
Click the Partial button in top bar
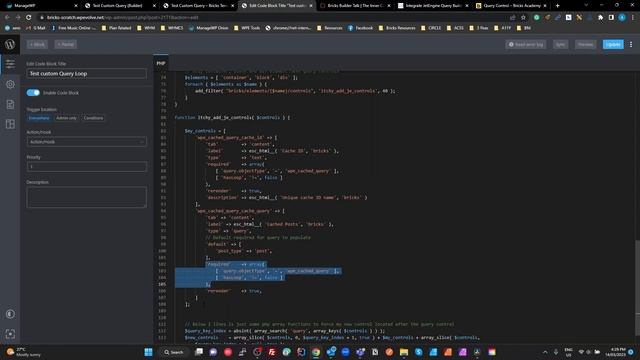pos(66,44)
